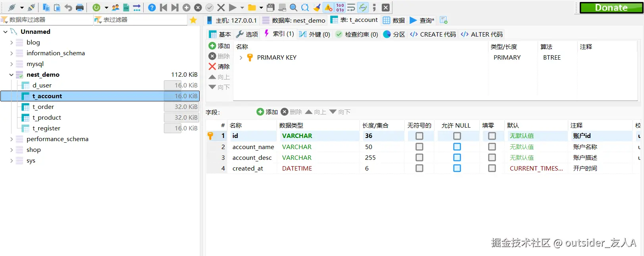Image resolution: width=644 pixels, height=256 pixels.
Task: Click the printer icon
Action: (x=80, y=8)
